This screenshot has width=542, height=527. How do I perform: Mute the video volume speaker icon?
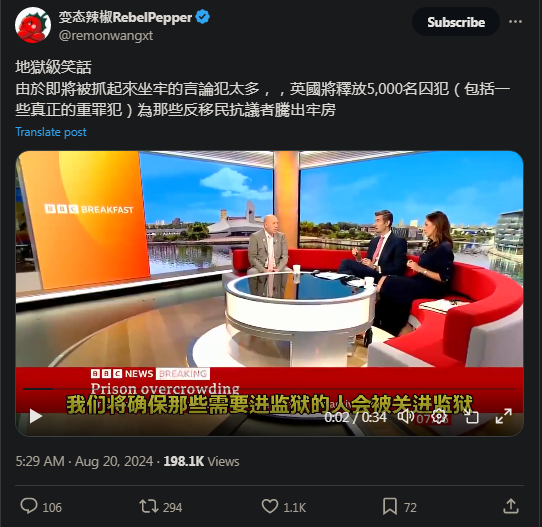pos(406,416)
